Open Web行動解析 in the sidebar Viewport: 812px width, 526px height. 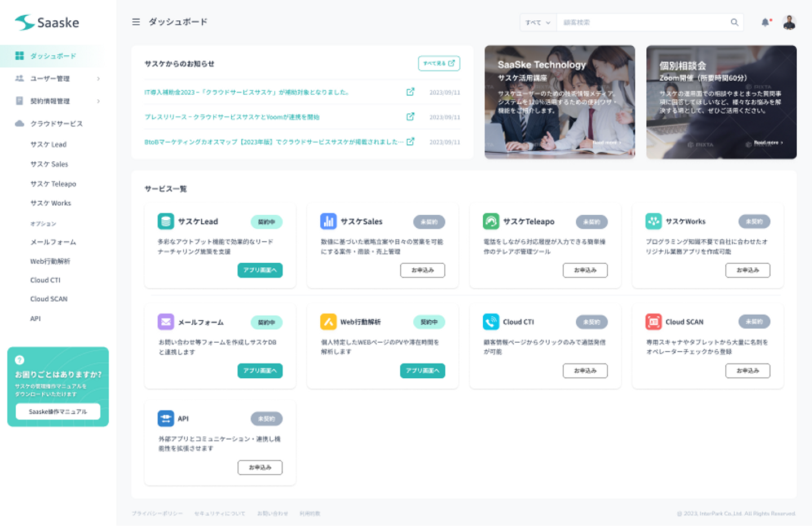[50, 261]
